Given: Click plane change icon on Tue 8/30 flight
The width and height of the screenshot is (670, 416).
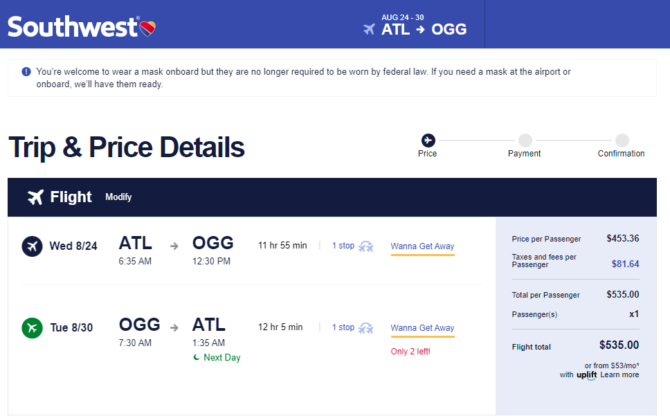Looking at the screenshot, I should (366, 328).
